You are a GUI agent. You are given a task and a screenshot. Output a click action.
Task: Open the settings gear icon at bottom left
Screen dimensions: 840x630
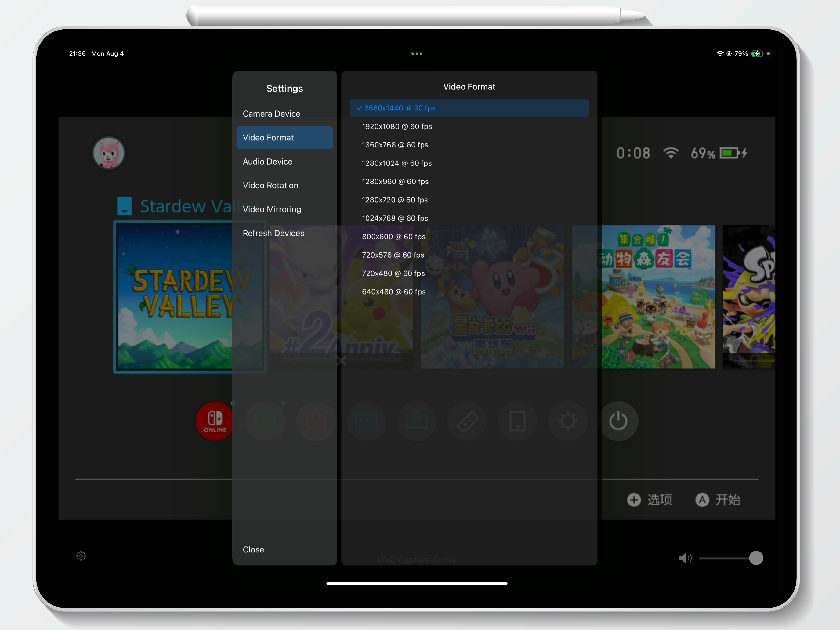(81, 556)
